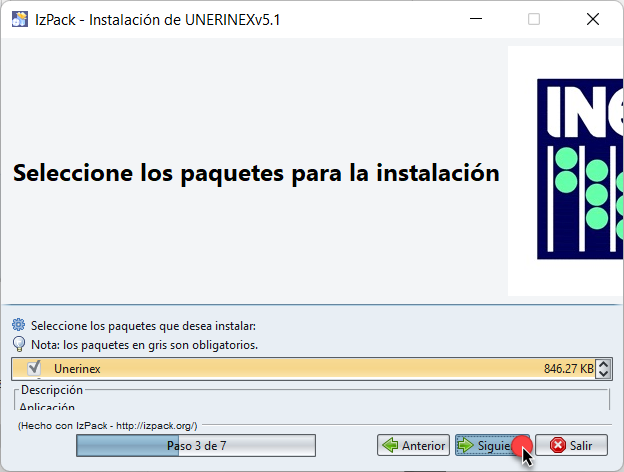
Task: Click the Hecho con IzPack footer text
Action: (107, 425)
